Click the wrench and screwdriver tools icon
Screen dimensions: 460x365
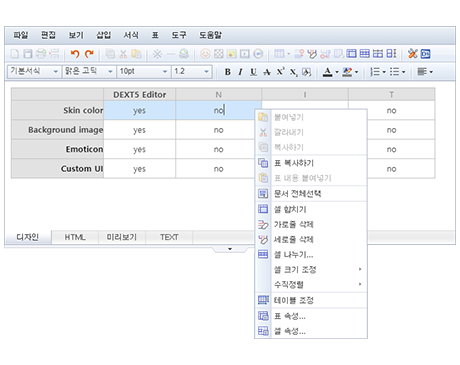(412, 53)
